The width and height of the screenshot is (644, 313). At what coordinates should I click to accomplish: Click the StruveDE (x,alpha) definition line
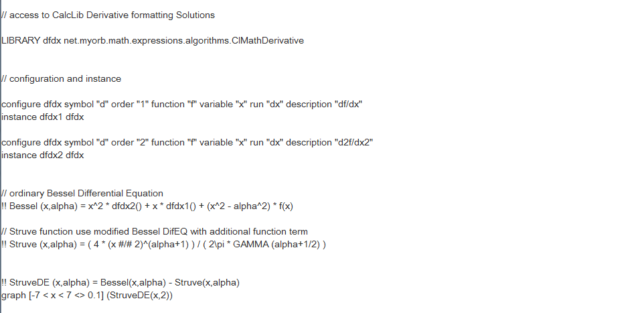pyautogui.click(x=120, y=283)
